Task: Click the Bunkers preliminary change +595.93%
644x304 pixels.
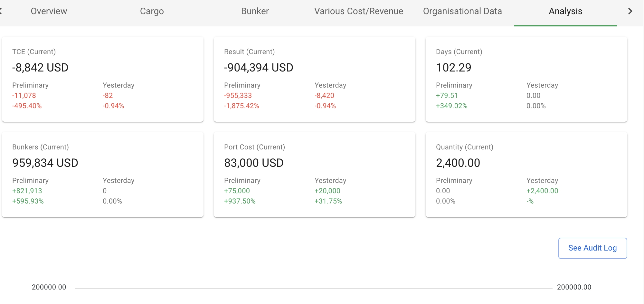Action: coord(28,201)
